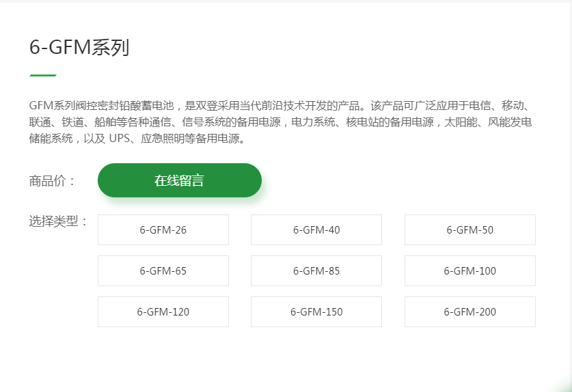Choose the 6-GFM-40 battery type
This screenshot has width=572, height=392.
coord(316,230)
